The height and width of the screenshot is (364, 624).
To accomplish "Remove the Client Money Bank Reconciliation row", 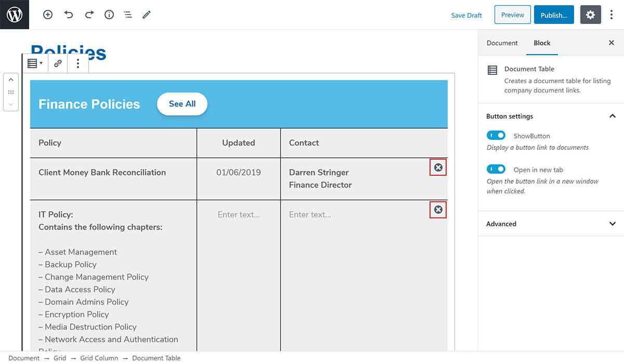I will [438, 167].
